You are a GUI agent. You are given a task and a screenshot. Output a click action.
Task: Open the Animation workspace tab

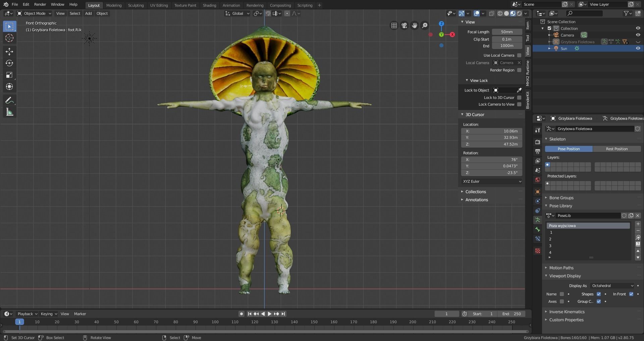click(231, 5)
